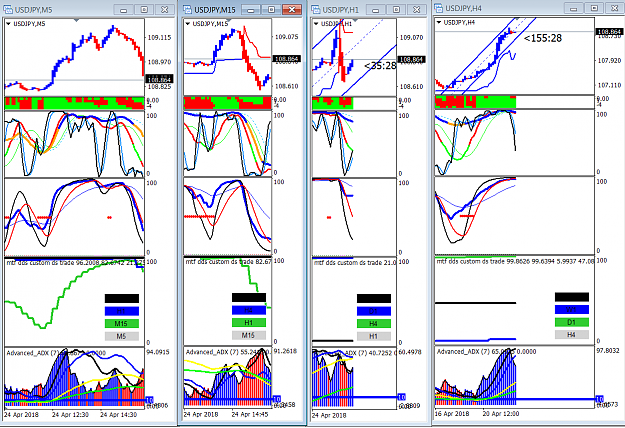Image resolution: width=625 pixels, height=428 pixels.
Task: Click the black box in M5 window legend
Action: pyautogui.click(x=122, y=298)
